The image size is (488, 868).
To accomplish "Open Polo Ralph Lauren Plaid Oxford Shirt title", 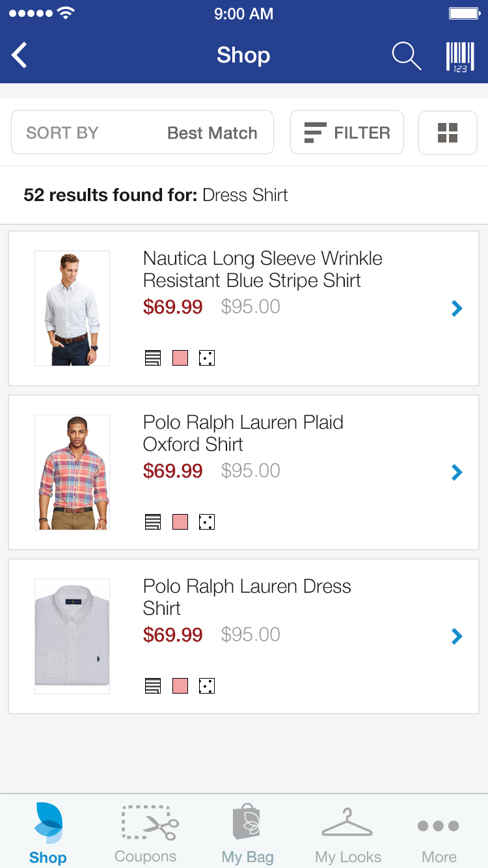I will pyautogui.click(x=243, y=433).
